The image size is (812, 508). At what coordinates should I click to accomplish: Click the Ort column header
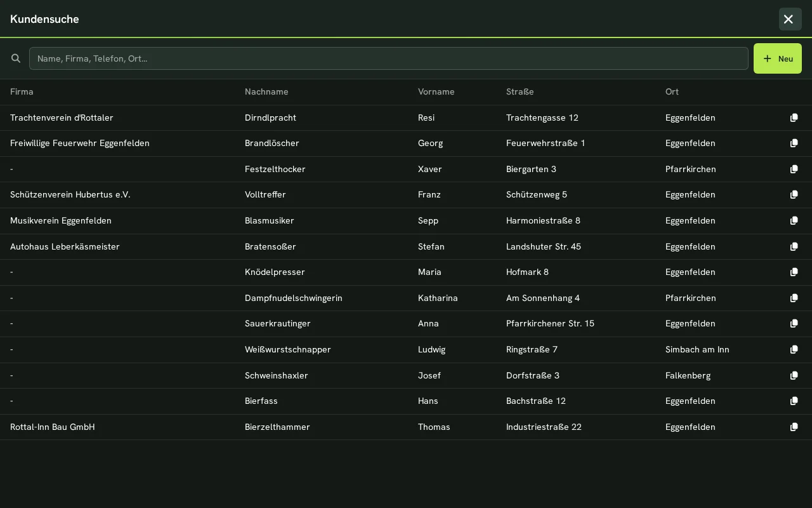(672, 91)
